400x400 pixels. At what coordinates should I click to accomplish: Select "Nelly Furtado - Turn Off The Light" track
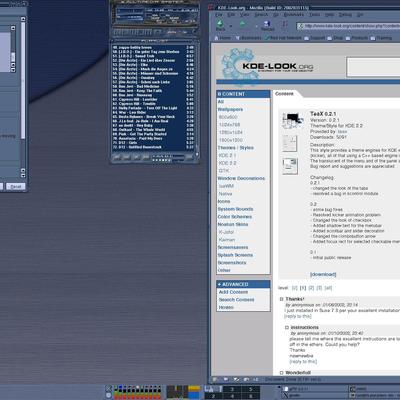154,108
